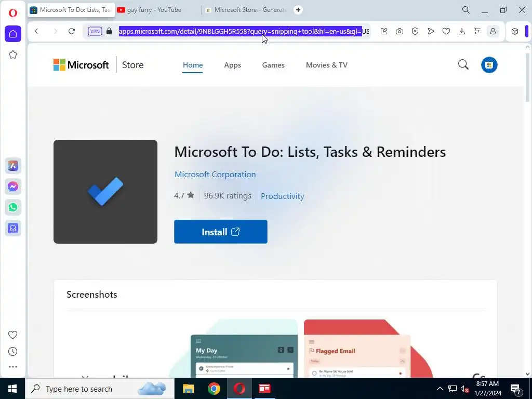
Task: Open File Explorer from the taskbar
Action: [x=188, y=389]
